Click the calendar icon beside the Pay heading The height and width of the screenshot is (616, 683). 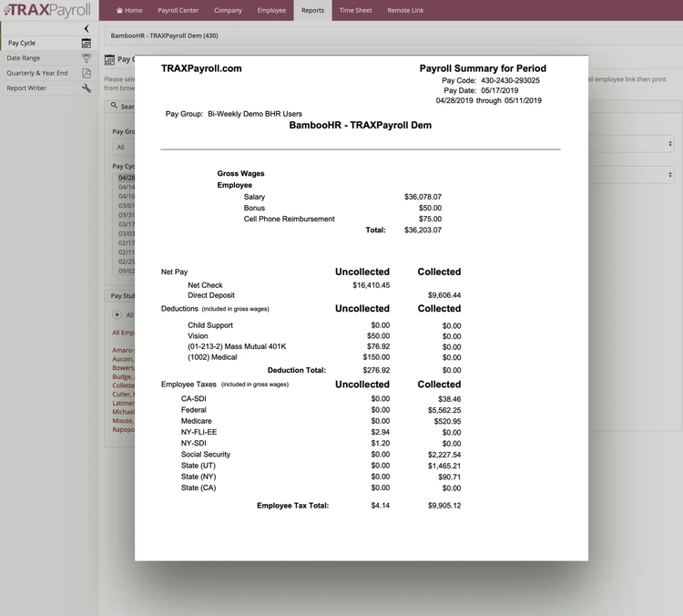coord(109,60)
